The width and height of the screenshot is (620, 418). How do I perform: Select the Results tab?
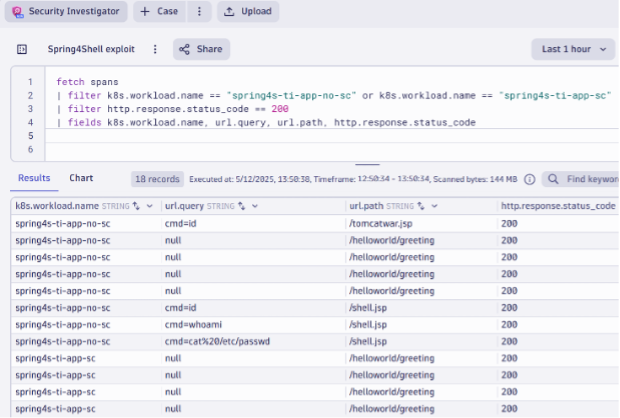[34, 178]
